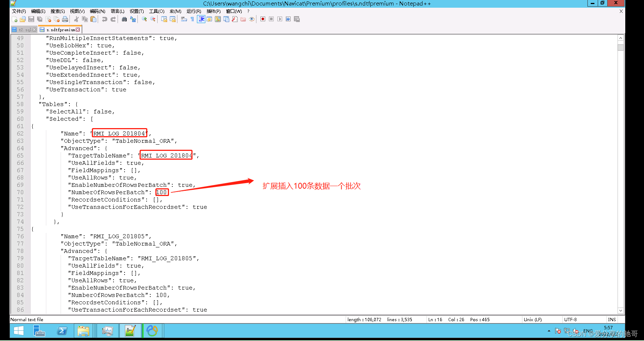The height and width of the screenshot is (341, 644).
Task: Close the s.ndtfpremium tab
Action: [78, 30]
